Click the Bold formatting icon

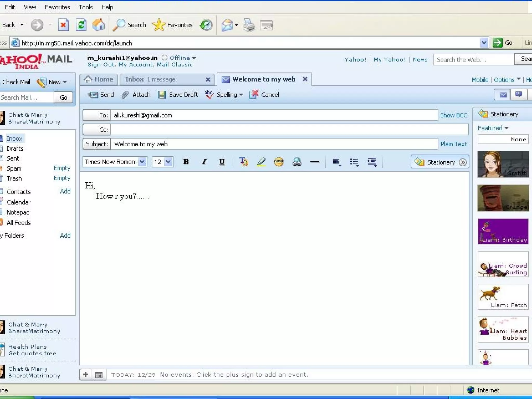pos(186,162)
